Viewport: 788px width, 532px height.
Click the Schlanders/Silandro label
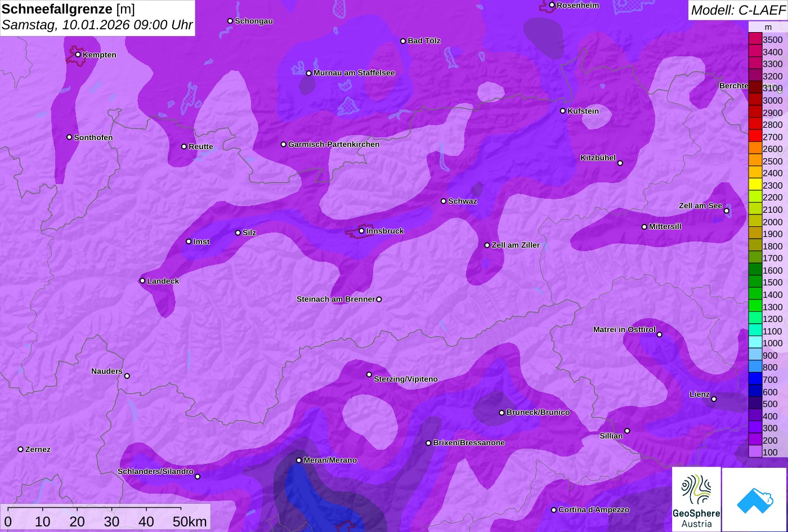tap(155, 472)
